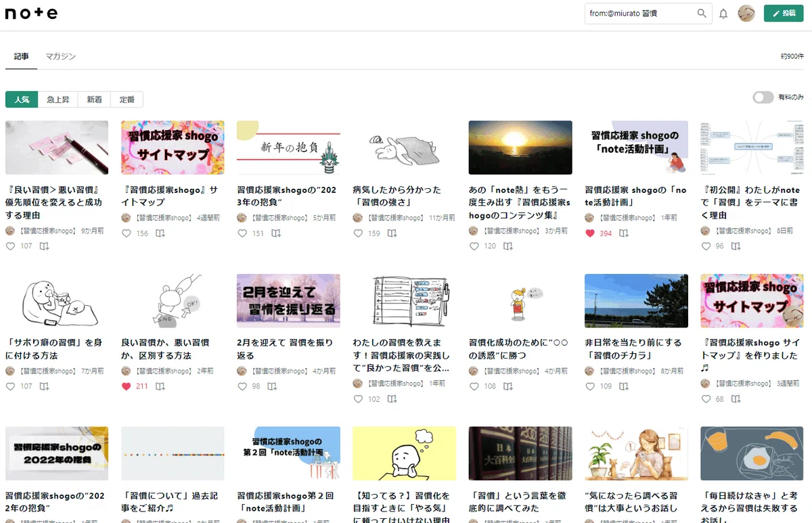Toggle the 有料のみ switch
Screen dimensions: 812x523
(x=763, y=97)
